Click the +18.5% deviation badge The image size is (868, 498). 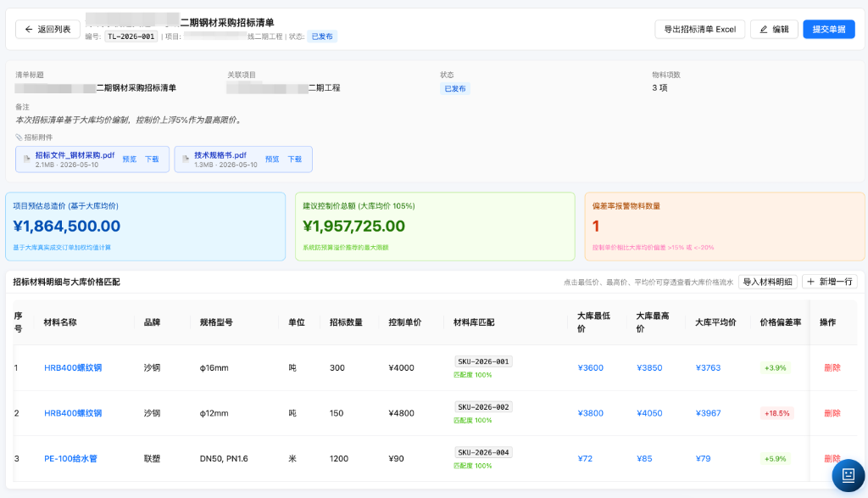[x=776, y=413]
